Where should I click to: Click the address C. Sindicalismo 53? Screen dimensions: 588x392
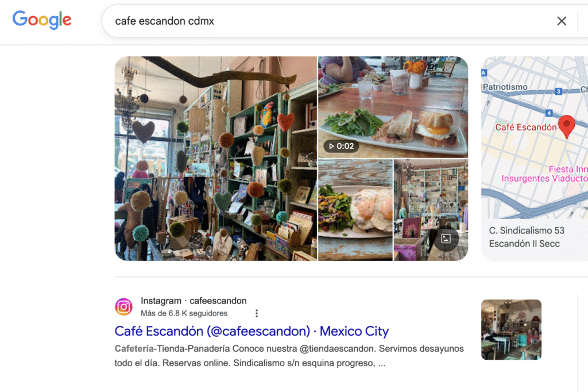527,230
